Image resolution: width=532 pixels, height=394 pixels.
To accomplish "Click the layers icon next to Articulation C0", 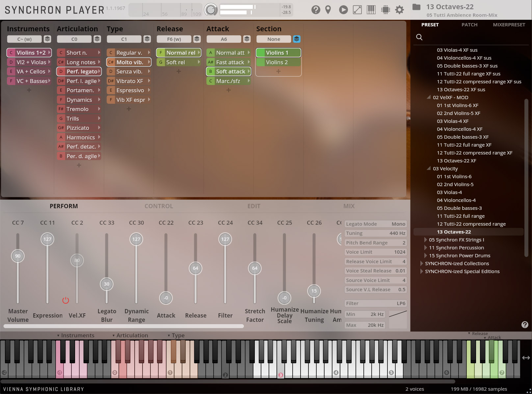I will 97,39.
